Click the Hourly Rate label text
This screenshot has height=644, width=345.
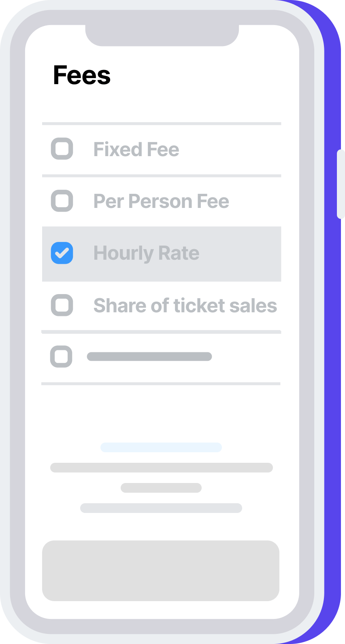(x=146, y=253)
